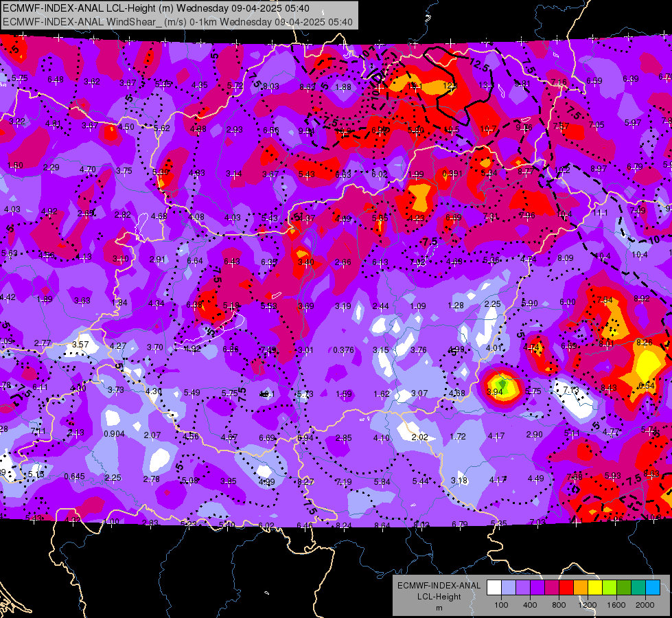The height and width of the screenshot is (618, 672).
Task: Click the wind shear value 4.27
Action: (118, 346)
